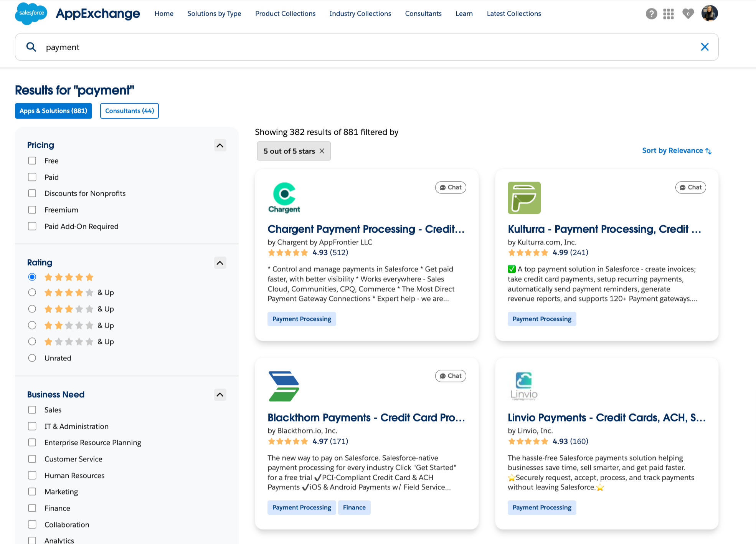Start Chat on the Kulturra card
The image size is (756, 544).
click(x=690, y=187)
